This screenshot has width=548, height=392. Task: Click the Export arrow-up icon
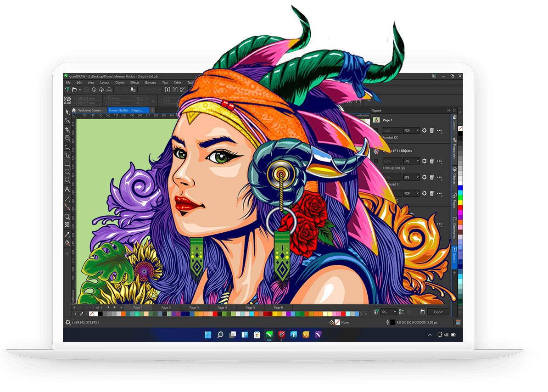175,90
